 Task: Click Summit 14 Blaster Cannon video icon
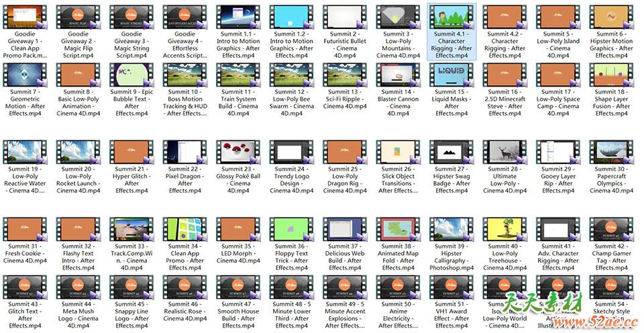[398, 75]
